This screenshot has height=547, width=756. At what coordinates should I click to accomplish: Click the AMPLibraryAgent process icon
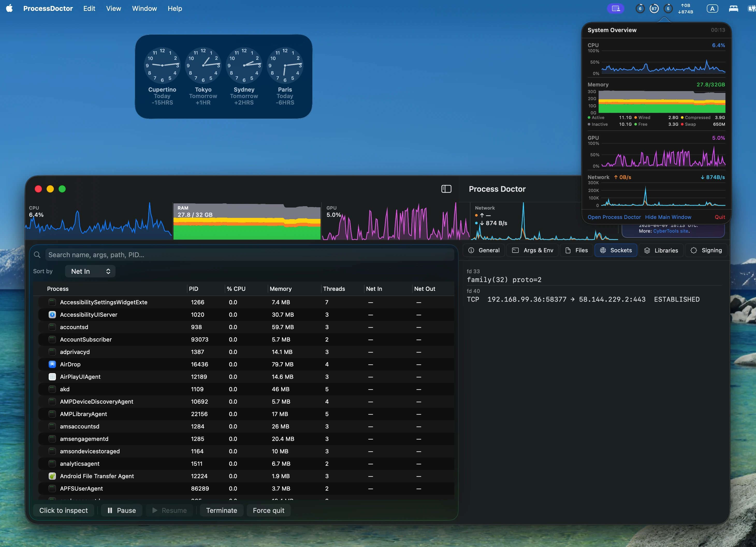pos(52,414)
